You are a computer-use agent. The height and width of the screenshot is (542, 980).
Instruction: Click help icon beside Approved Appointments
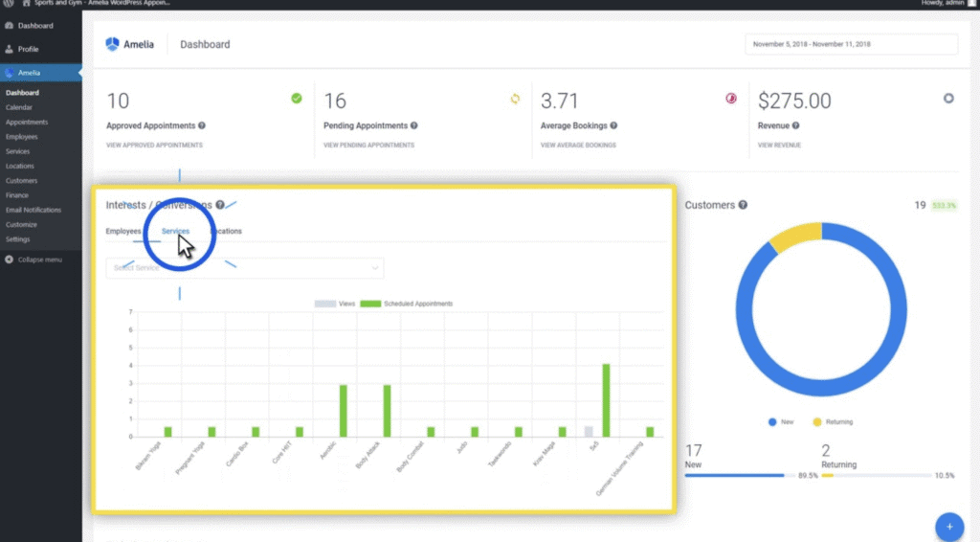tap(202, 125)
